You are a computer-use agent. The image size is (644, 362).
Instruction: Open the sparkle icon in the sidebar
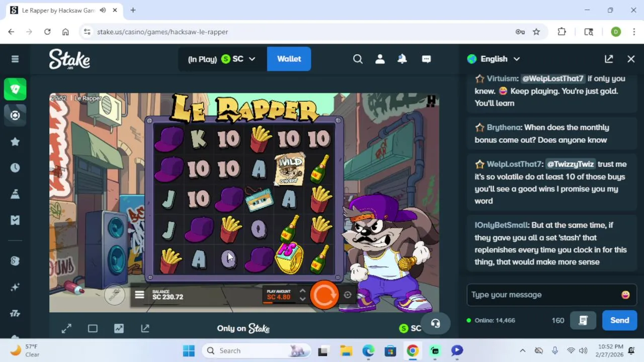pyautogui.click(x=15, y=287)
